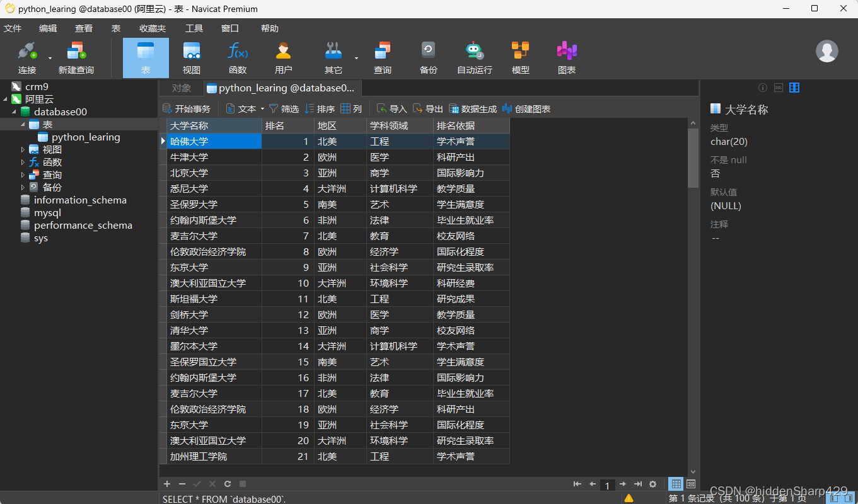The height and width of the screenshot is (504, 858).
Task: Select the python_learing @database0... tab
Action: click(284, 88)
